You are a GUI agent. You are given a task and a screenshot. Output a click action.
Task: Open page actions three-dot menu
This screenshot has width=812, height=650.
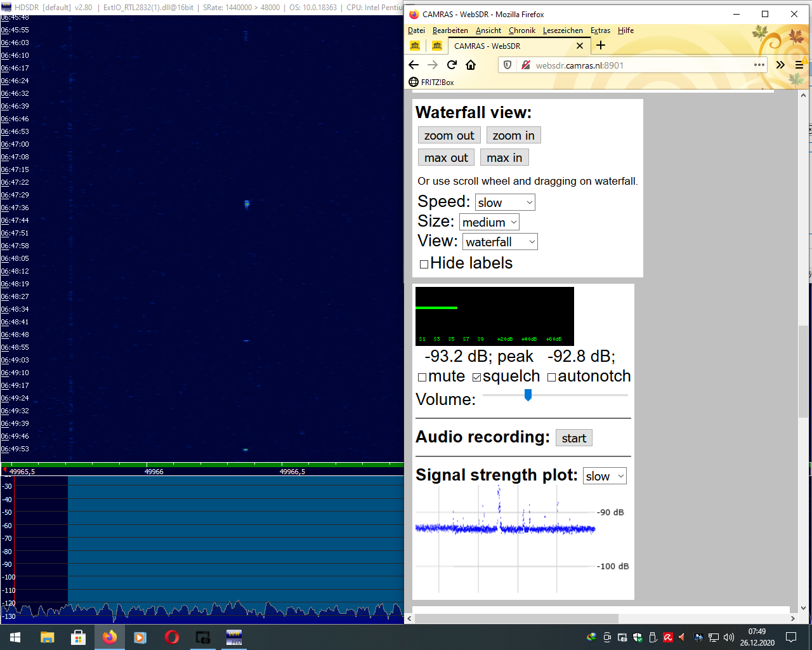[x=759, y=65]
